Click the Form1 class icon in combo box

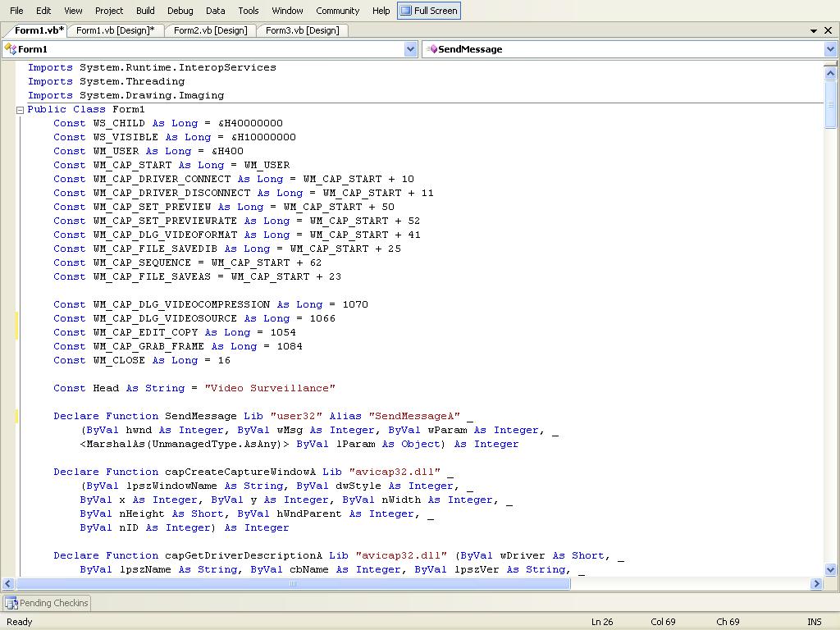coord(10,49)
